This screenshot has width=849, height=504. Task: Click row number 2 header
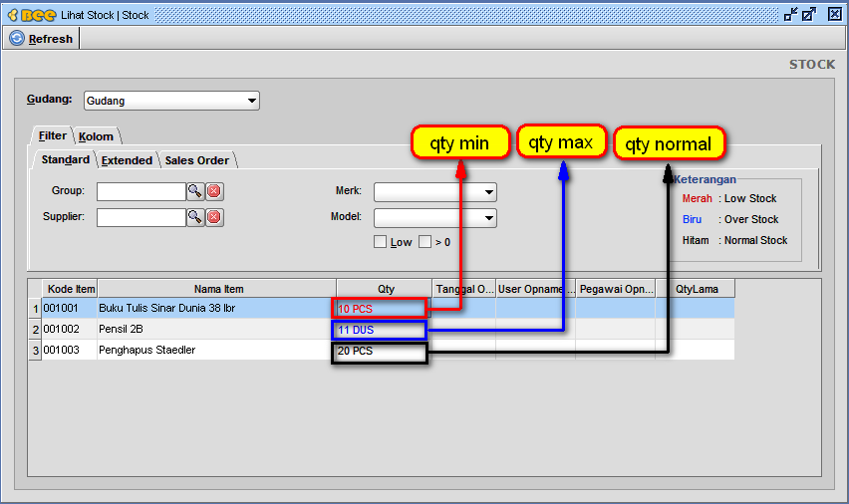tap(35, 329)
